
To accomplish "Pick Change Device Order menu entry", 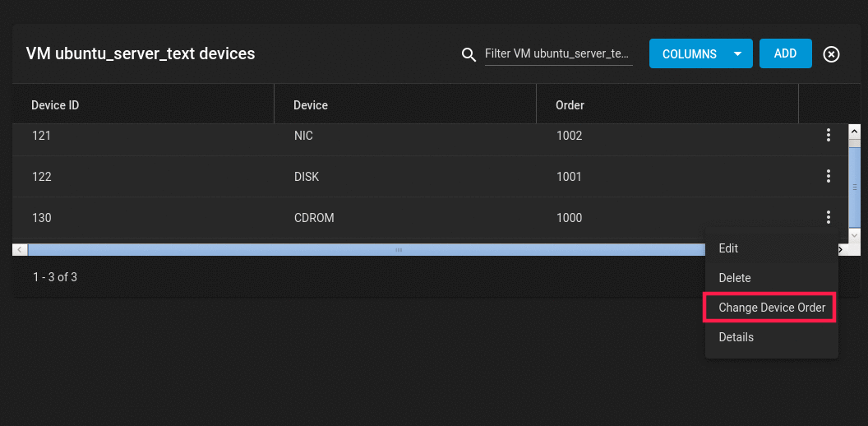I will (772, 308).
